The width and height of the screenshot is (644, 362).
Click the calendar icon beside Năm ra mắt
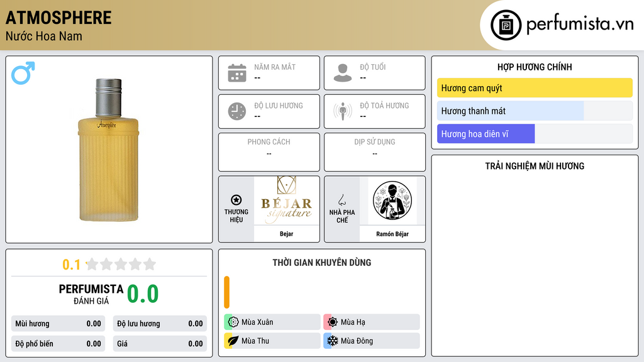[x=237, y=73]
